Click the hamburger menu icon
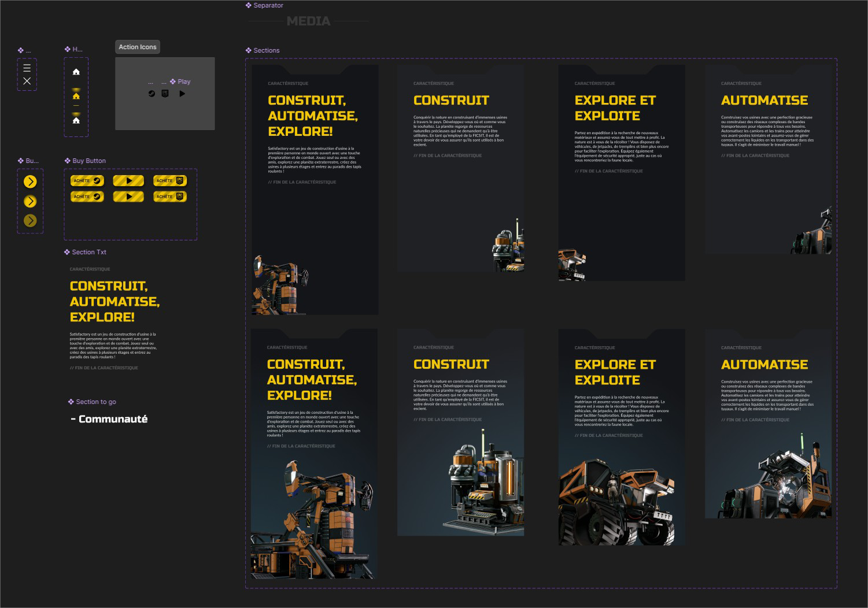Image resolution: width=868 pixels, height=608 pixels. click(27, 68)
